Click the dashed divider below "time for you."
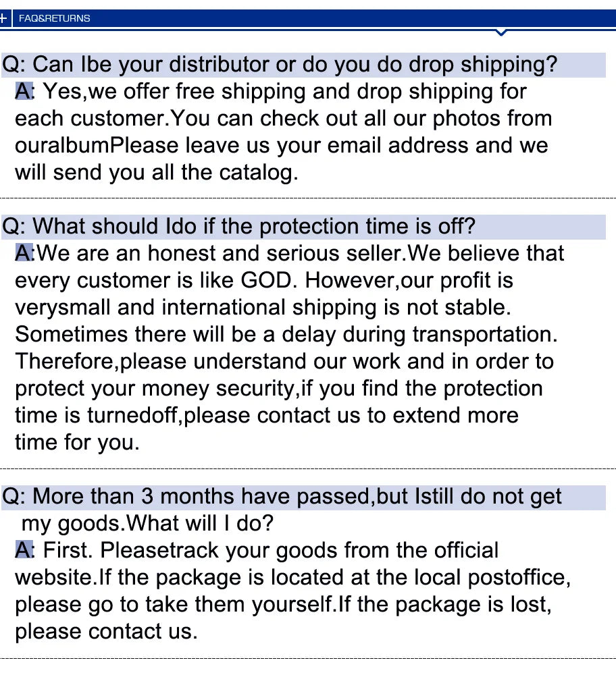 pos(308,468)
